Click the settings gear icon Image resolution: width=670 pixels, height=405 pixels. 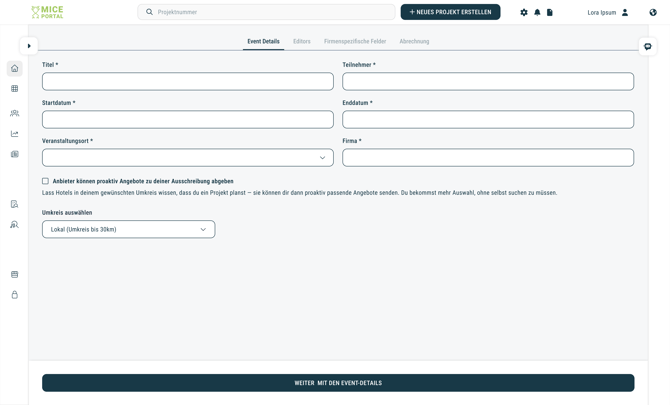(x=524, y=12)
